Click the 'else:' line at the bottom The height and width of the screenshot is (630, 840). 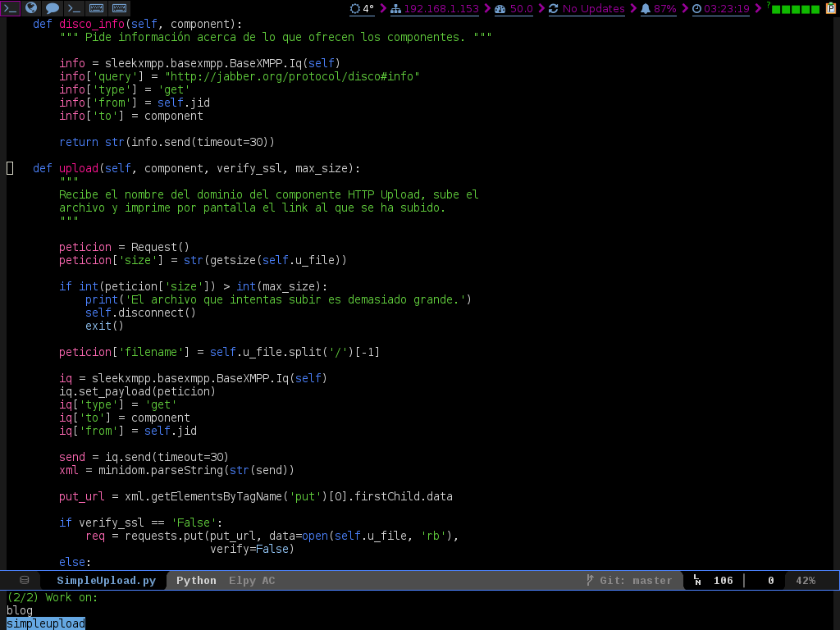pyautogui.click(x=75, y=562)
